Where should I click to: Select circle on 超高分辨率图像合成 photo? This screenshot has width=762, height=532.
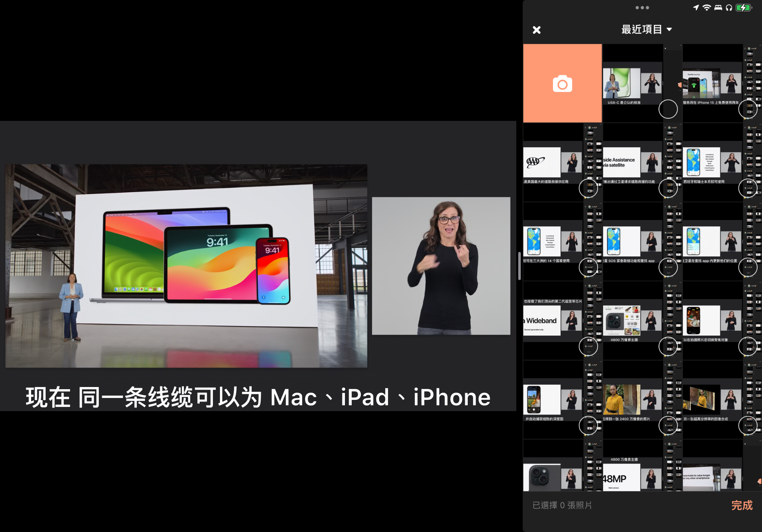coord(747,425)
